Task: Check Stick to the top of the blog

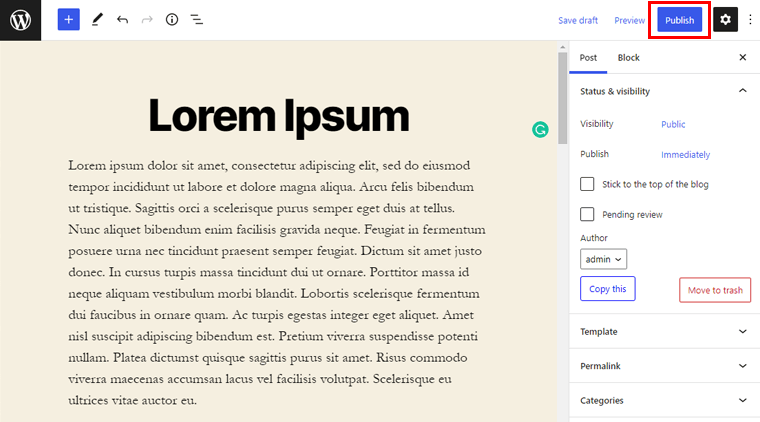Action: 587,184
